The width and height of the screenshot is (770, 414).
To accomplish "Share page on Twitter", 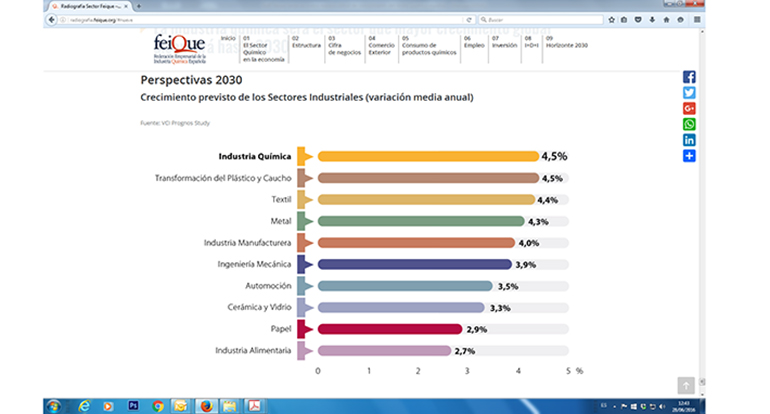I will click(689, 93).
